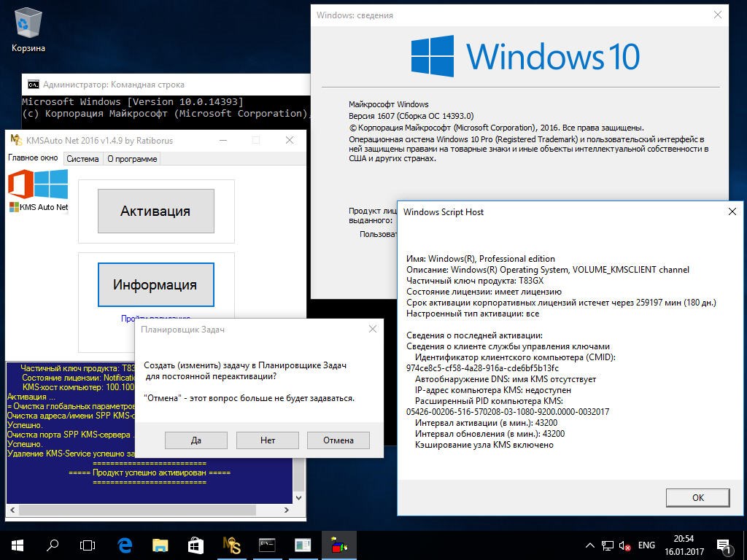Click the log horizontal scrollbar right arrow

(x=286, y=510)
